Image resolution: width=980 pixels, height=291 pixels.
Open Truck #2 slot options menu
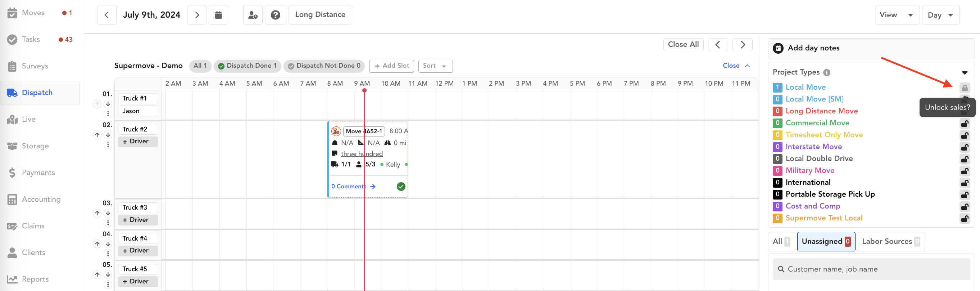[x=108, y=145]
